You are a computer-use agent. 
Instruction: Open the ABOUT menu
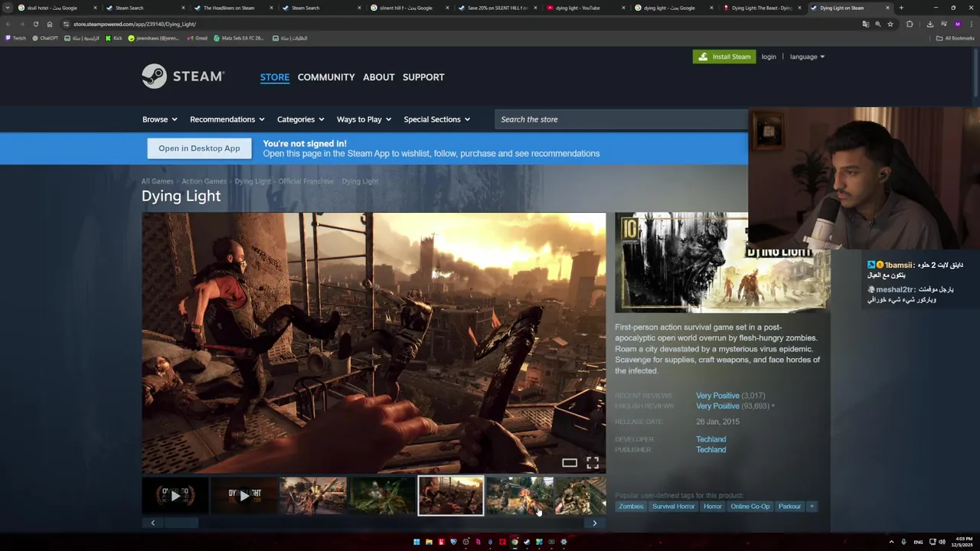[379, 77]
